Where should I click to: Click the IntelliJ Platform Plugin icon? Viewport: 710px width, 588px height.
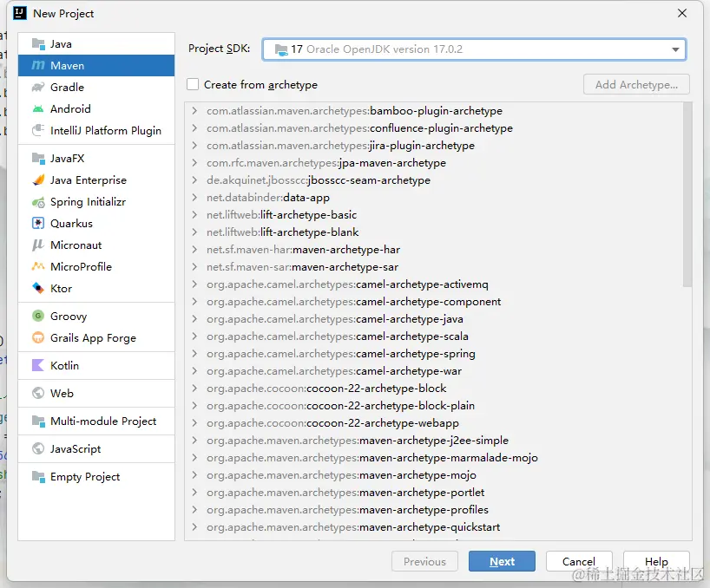pos(38,130)
